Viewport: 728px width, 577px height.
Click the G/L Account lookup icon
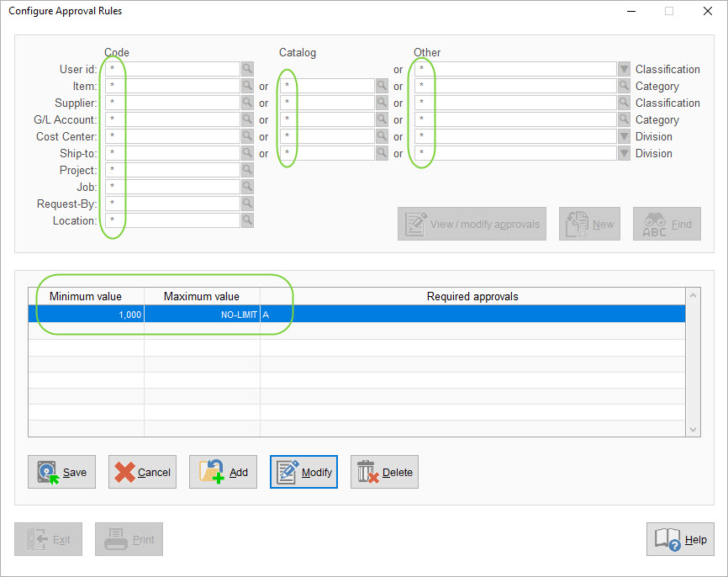[x=246, y=119]
